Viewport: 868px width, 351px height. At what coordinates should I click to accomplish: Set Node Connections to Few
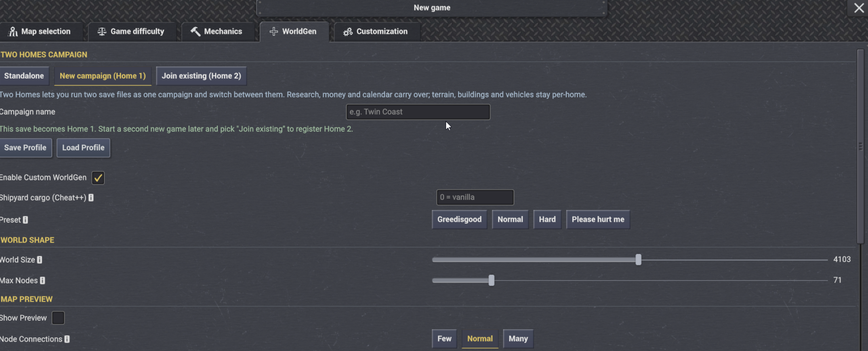pyautogui.click(x=444, y=338)
